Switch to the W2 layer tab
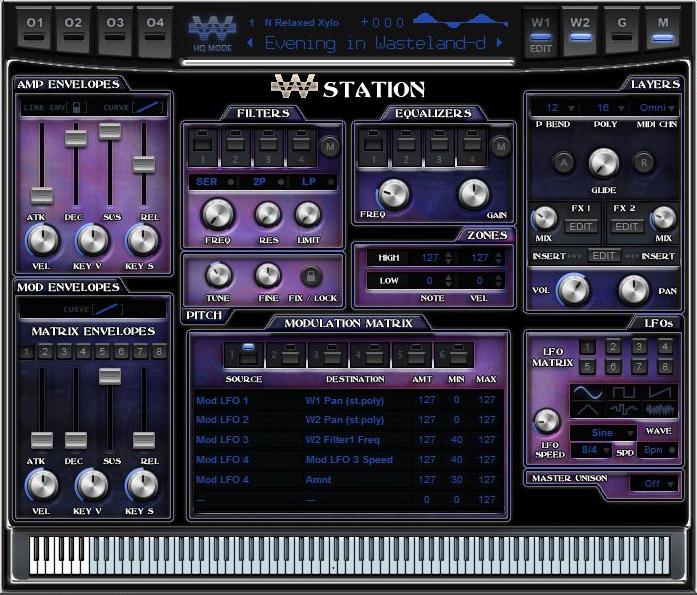697x595 pixels. click(x=581, y=32)
